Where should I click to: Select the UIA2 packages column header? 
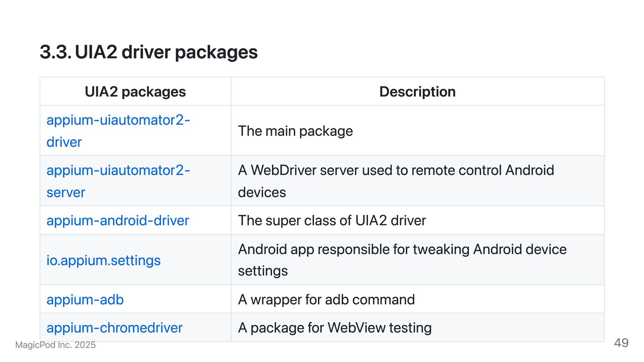click(x=135, y=92)
